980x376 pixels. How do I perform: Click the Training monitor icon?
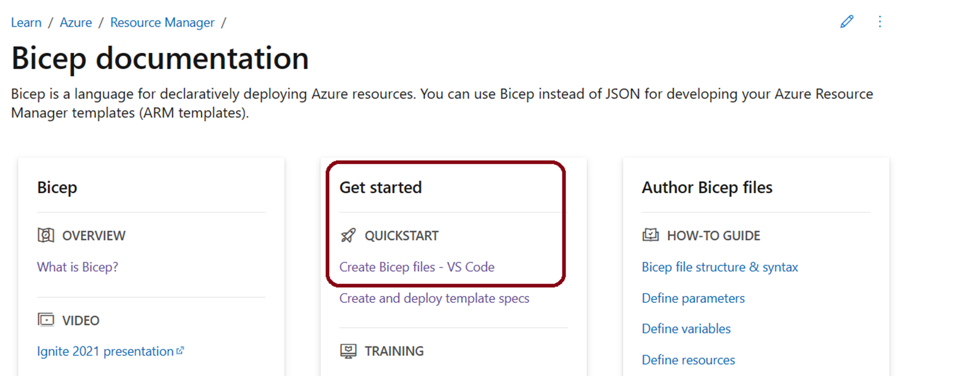348,350
